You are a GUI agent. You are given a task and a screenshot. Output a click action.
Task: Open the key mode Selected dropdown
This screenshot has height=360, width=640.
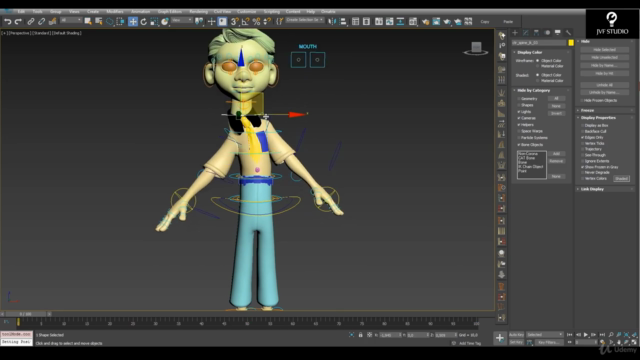click(x=544, y=335)
